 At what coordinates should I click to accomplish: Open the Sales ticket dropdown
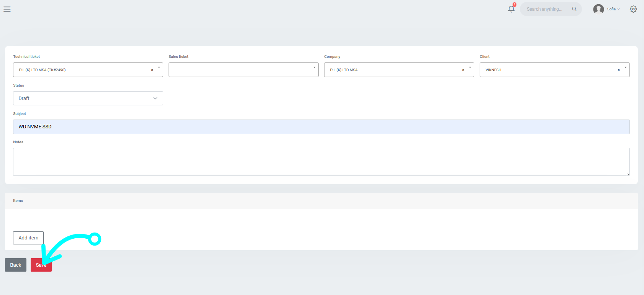[243, 70]
